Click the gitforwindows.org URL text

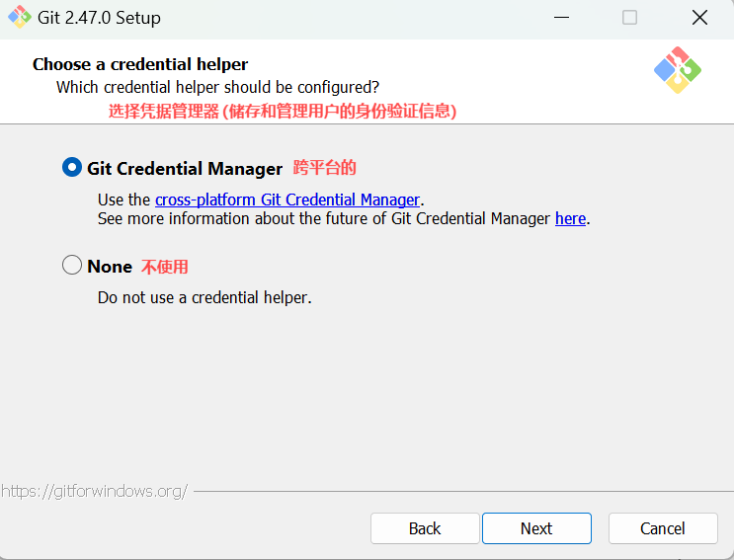point(94,491)
